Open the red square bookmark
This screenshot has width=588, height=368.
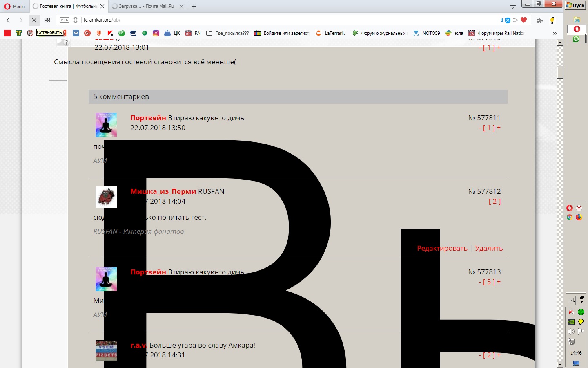[7, 33]
